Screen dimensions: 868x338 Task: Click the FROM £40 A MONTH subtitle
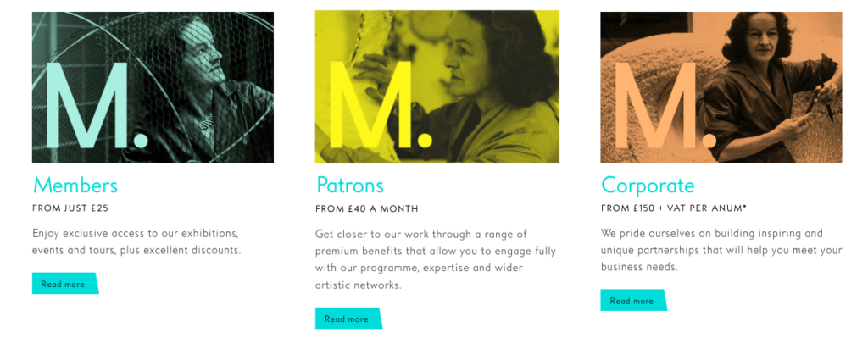tap(366, 208)
